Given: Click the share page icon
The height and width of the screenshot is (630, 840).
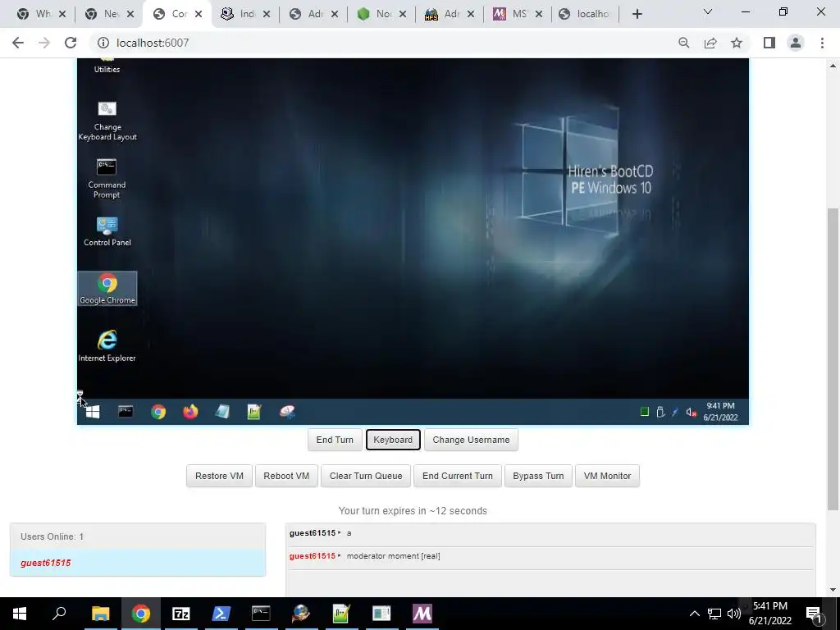Looking at the screenshot, I should 710,43.
